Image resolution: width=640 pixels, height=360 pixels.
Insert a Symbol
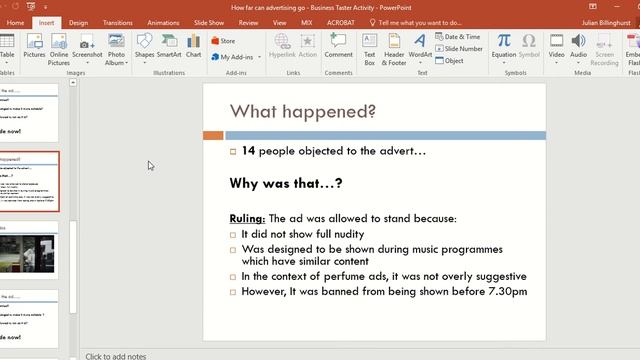click(x=529, y=46)
